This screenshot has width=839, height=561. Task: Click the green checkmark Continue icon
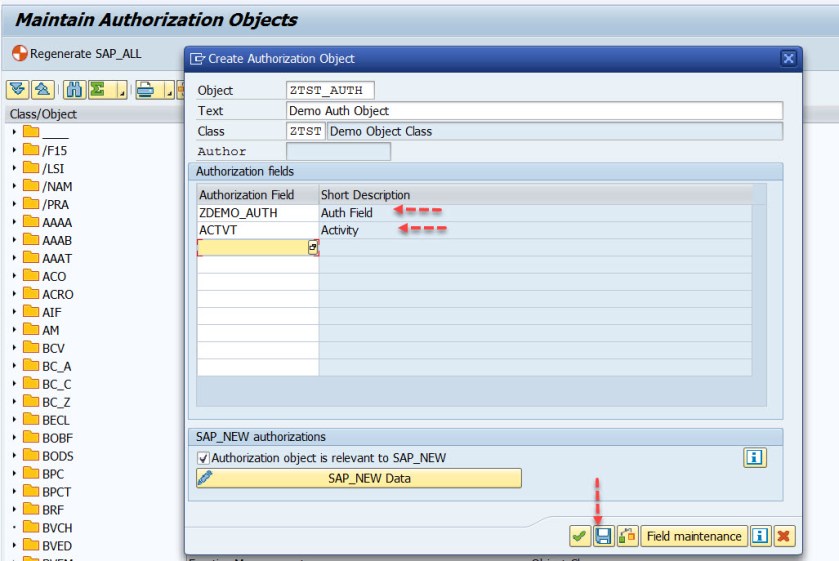coord(579,536)
